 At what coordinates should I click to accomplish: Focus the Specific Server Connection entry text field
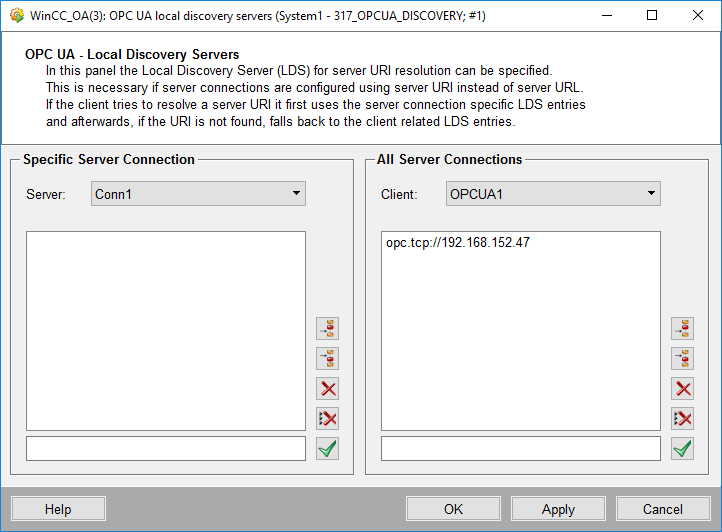(x=166, y=449)
